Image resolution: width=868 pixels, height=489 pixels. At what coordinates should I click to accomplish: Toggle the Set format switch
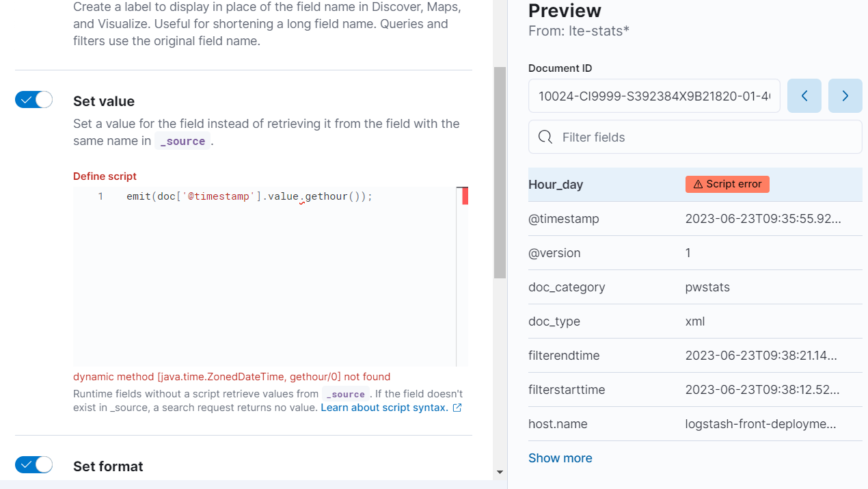33,465
